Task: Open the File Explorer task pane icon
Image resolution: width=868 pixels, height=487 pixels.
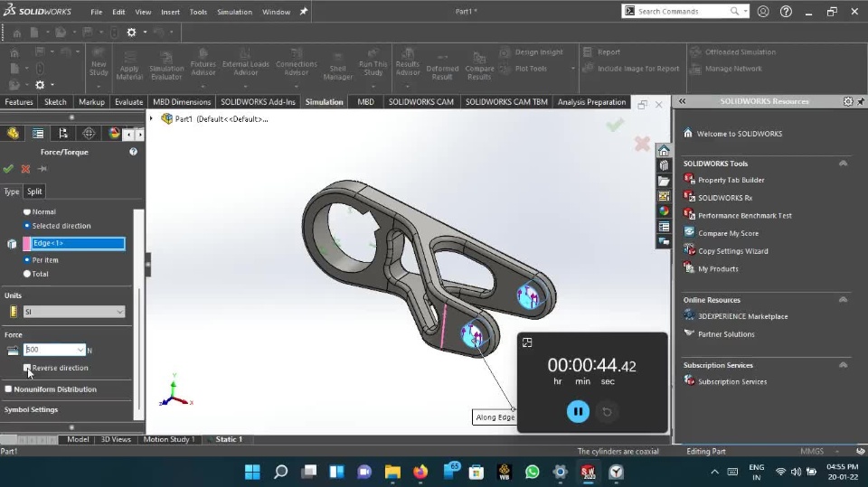Action: pos(664,181)
